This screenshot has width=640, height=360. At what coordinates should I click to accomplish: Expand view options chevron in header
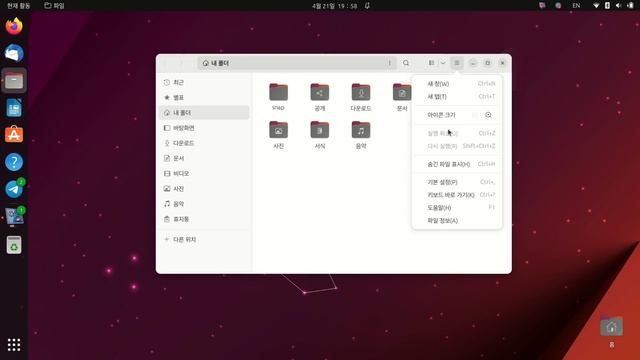[443, 63]
